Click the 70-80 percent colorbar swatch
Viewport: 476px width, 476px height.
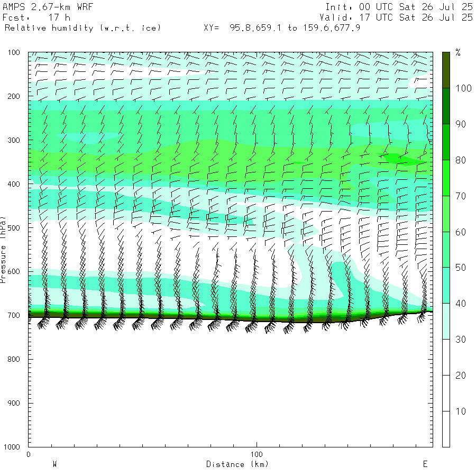pos(446,178)
